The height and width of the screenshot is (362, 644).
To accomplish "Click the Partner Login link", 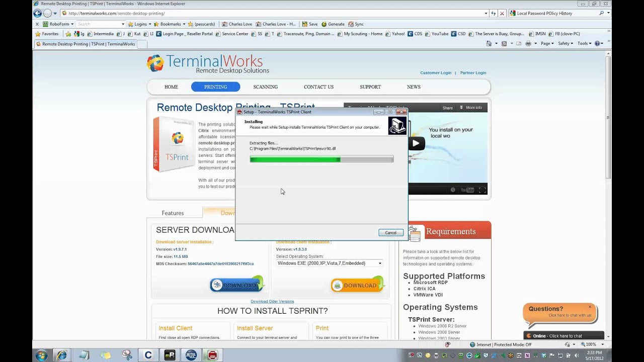I will pos(473,73).
